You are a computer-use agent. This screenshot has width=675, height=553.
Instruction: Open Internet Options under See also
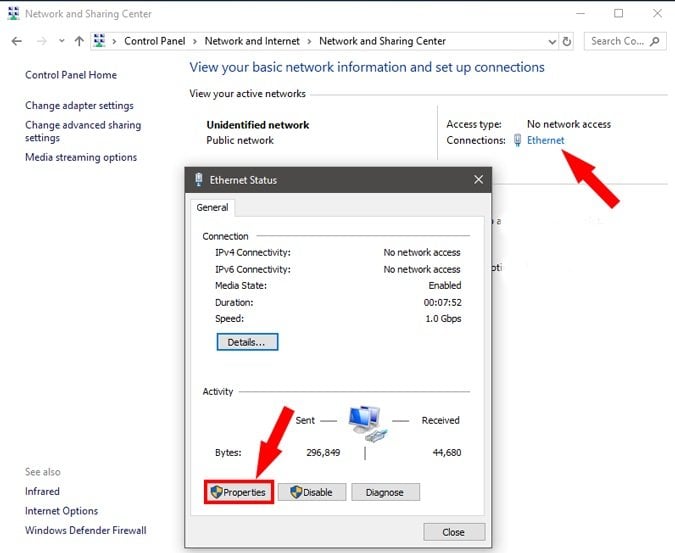[x=62, y=511]
